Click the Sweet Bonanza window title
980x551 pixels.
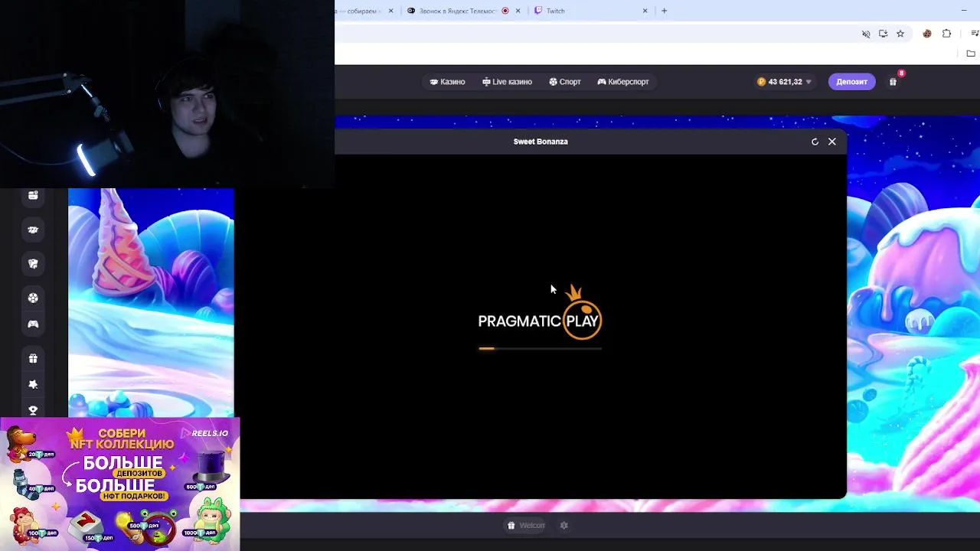(x=541, y=142)
